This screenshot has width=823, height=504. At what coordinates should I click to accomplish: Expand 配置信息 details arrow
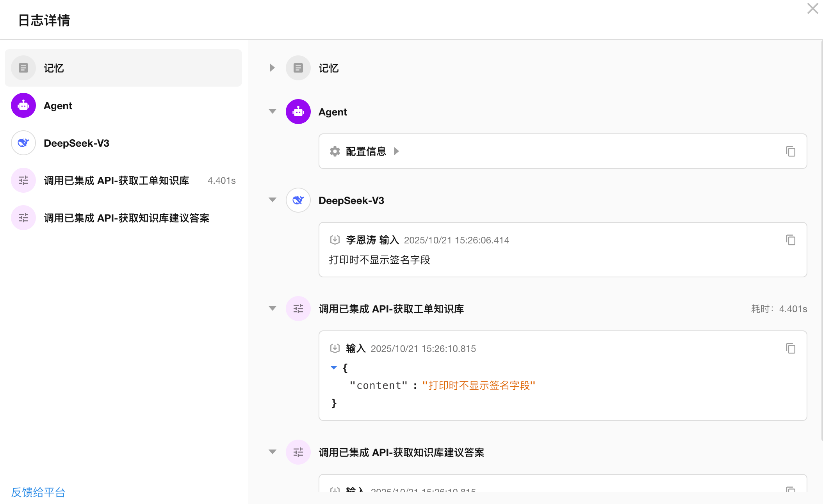(396, 151)
